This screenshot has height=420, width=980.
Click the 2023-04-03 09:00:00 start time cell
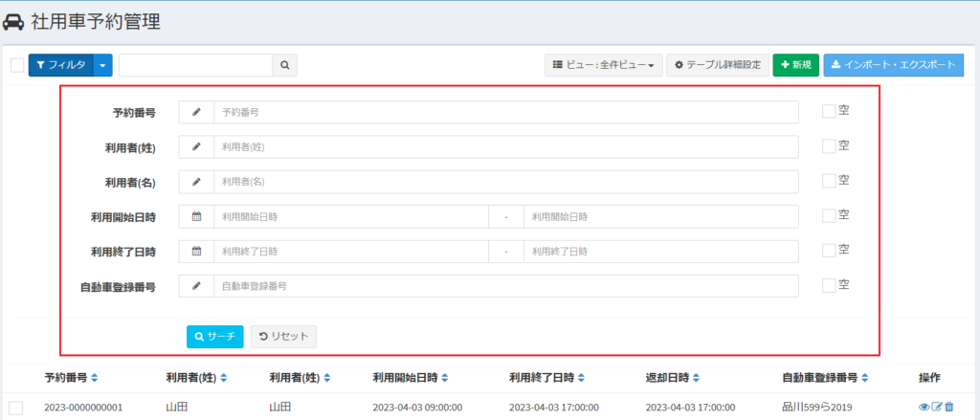tap(417, 408)
